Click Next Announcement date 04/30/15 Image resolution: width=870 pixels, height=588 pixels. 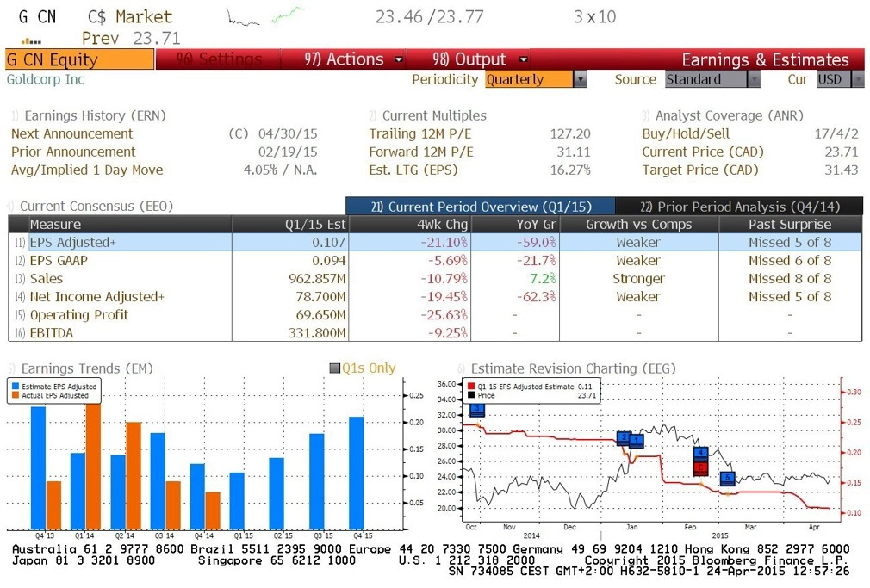(288, 133)
